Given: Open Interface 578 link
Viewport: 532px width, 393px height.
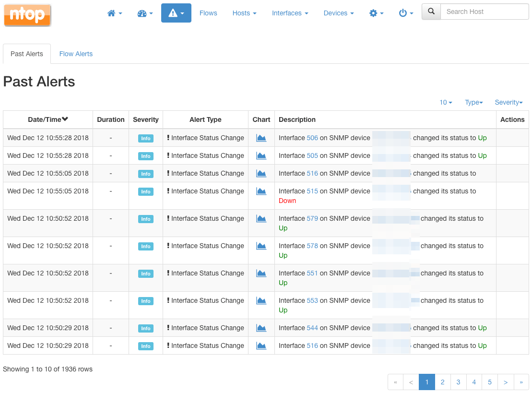Looking at the screenshot, I should click(x=312, y=246).
